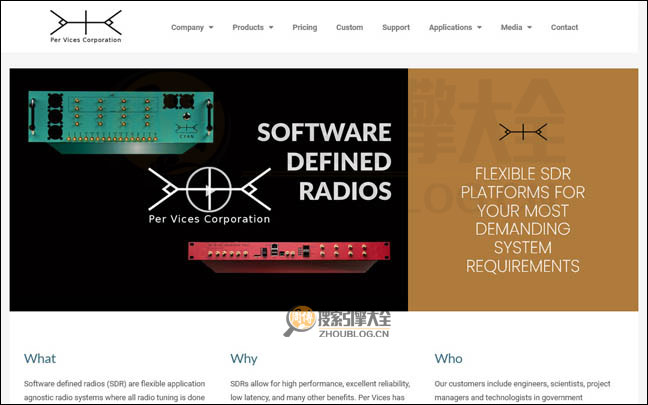Open the Products menu
This screenshot has width=648, height=405.
click(x=248, y=27)
